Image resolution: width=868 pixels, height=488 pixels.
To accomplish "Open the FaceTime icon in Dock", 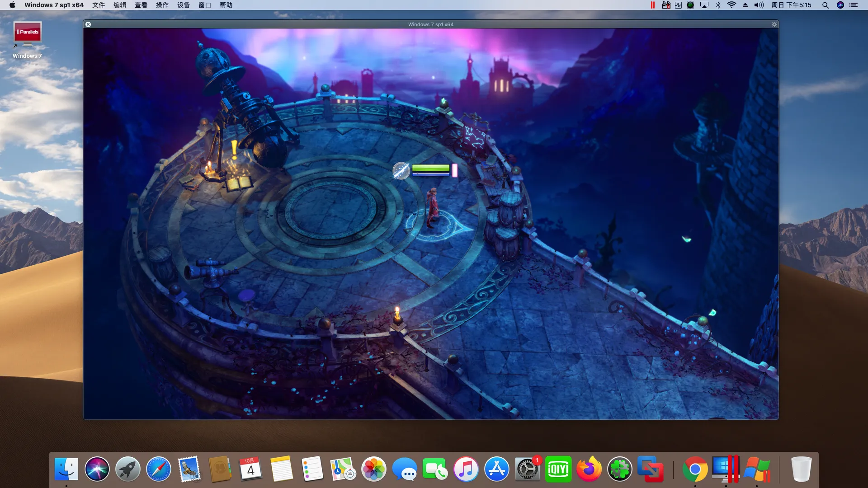I will [x=435, y=469].
